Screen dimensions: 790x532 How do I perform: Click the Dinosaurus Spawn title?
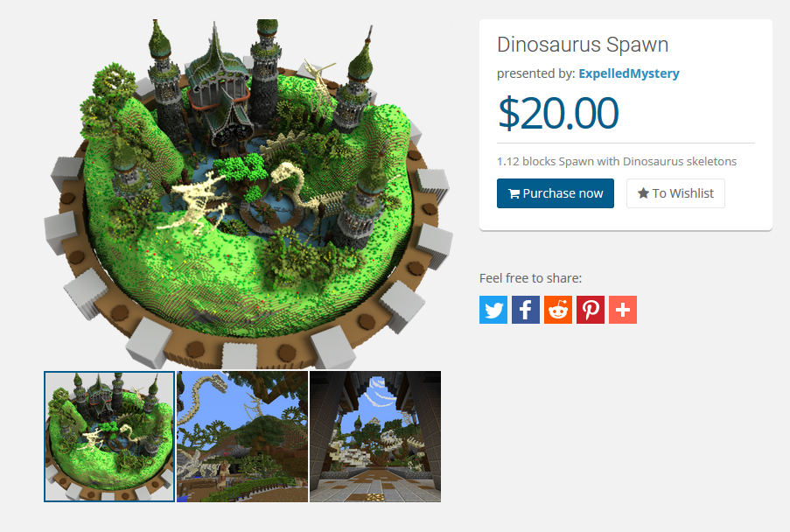point(583,45)
